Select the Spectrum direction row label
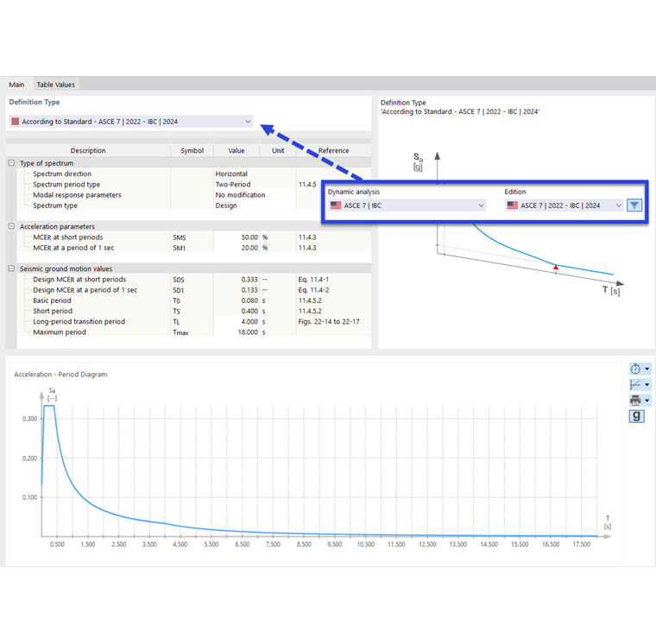 pyautogui.click(x=62, y=174)
